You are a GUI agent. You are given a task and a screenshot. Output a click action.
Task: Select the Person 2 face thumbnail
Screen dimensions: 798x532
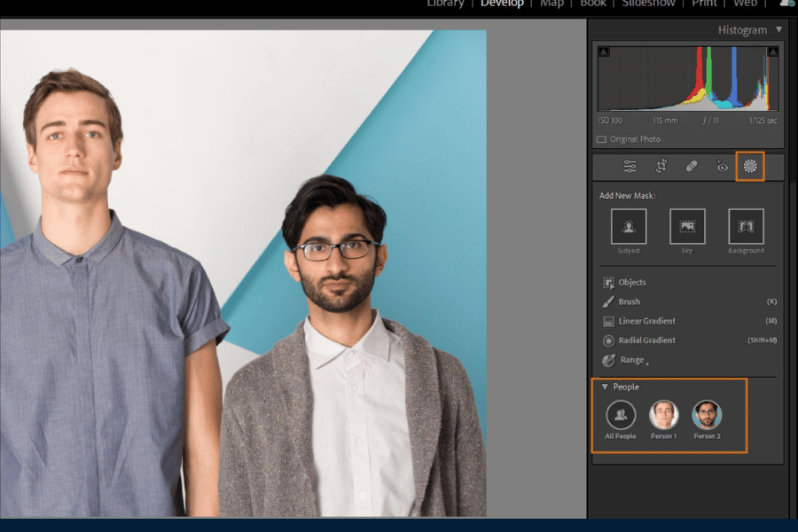point(707,415)
